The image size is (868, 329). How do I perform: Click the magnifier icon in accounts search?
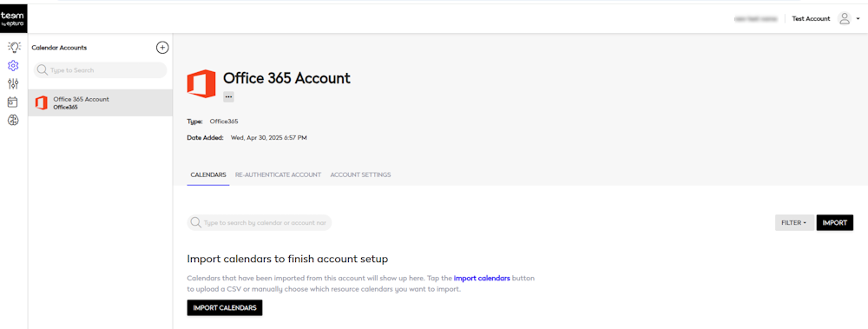coord(42,70)
